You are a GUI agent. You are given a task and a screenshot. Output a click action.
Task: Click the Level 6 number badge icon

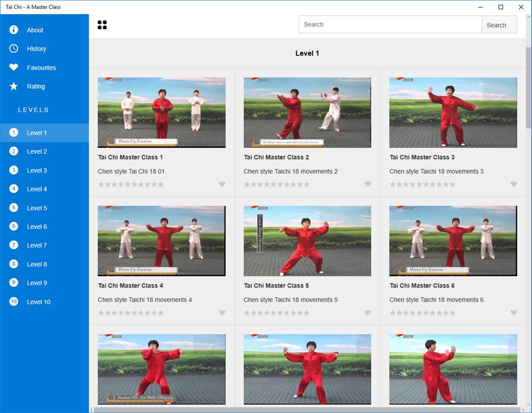[14, 226]
